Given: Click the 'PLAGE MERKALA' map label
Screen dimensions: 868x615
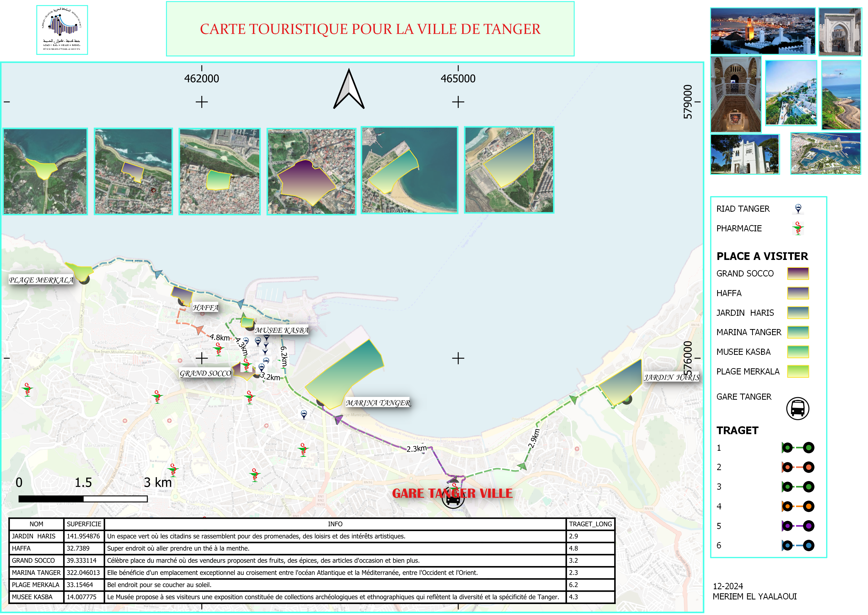Looking at the screenshot, I should tap(41, 280).
